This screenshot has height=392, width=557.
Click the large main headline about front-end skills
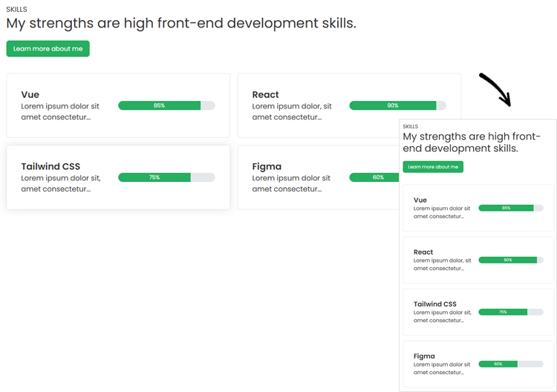[x=181, y=24]
